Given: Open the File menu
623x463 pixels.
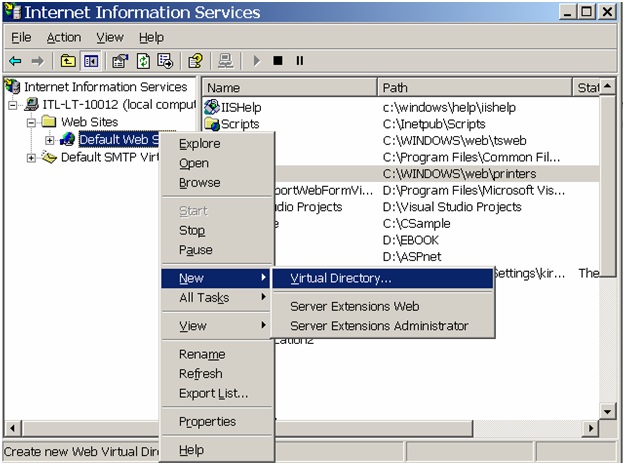Looking at the screenshot, I should (x=21, y=38).
